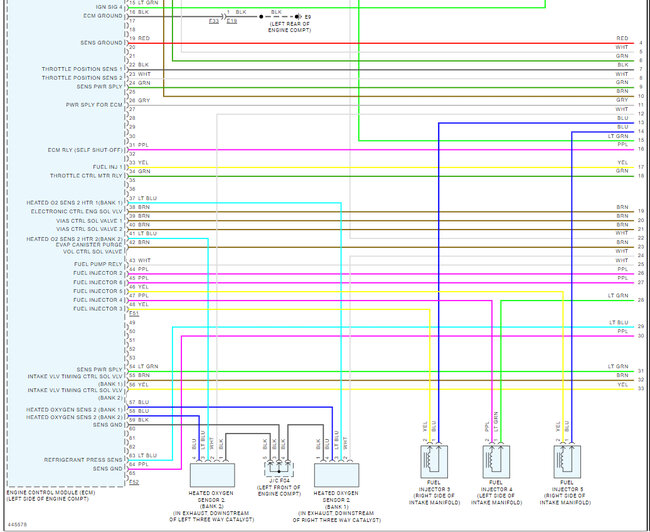Click ELECTRONIC CTRL ENG SOL VLV label
Image resolution: width=650 pixels, height=532 pixels.
(77, 211)
